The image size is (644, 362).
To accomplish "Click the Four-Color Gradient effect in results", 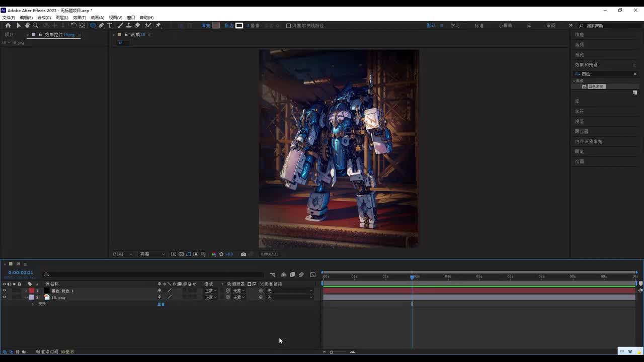I will click(x=596, y=86).
